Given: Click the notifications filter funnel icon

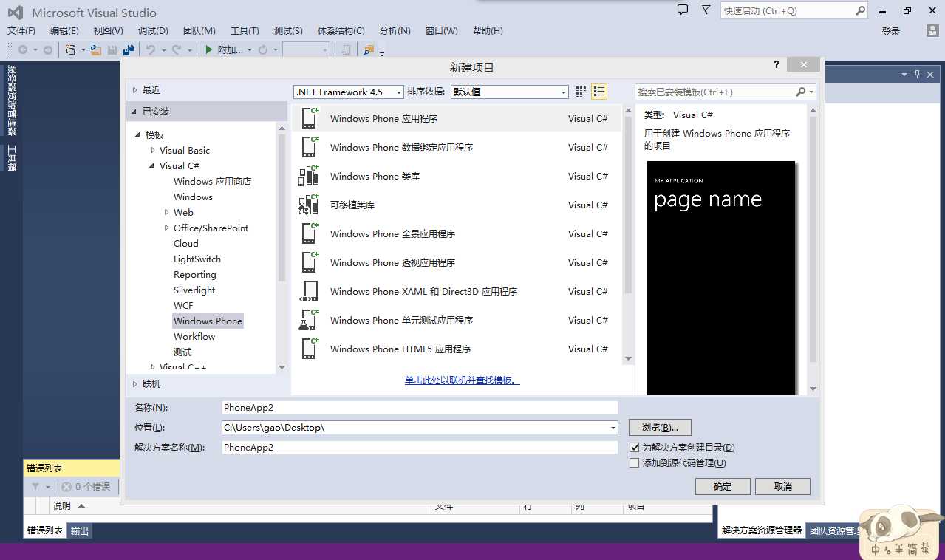Looking at the screenshot, I should click(706, 10).
